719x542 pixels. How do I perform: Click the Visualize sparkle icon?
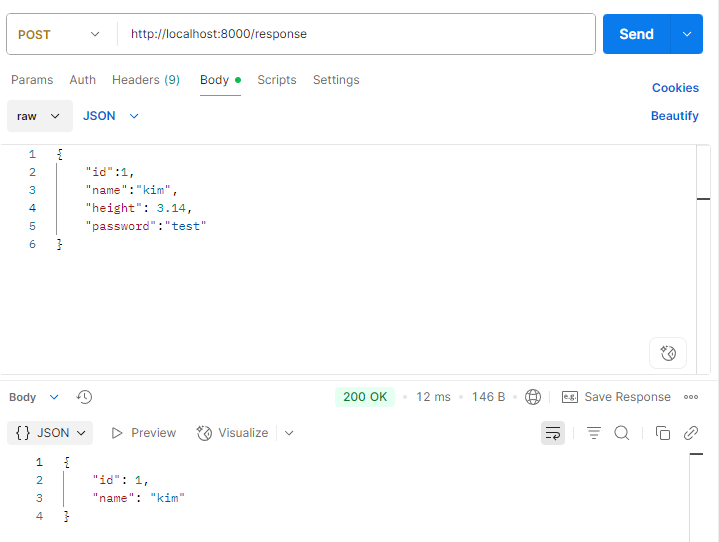click(x=204, y=433)
